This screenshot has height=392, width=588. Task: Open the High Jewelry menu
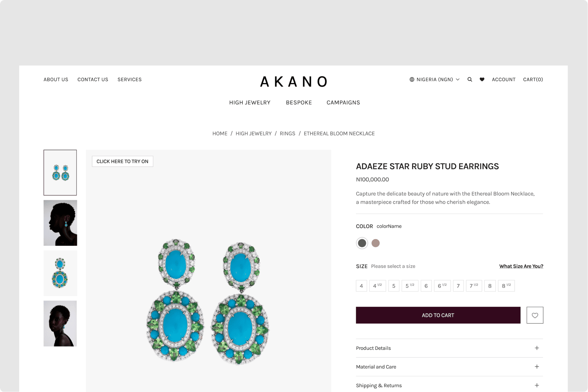pyautogui.click(x=250, y=103)
